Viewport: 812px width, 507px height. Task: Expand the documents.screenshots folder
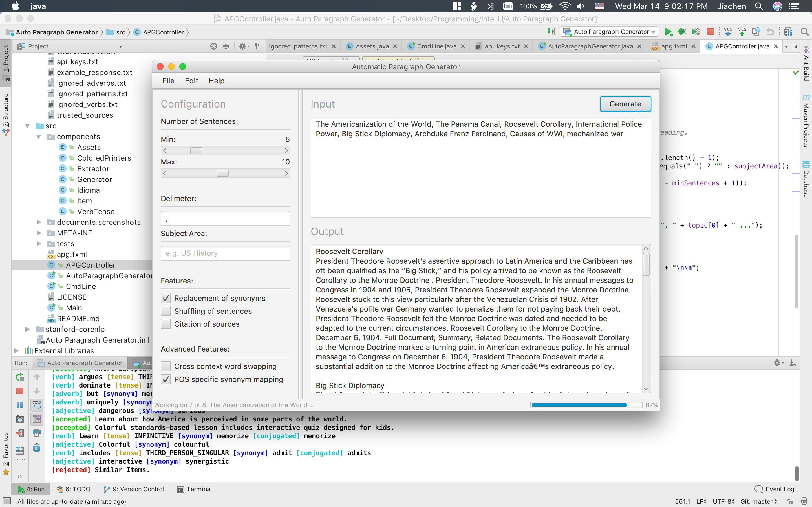(39, 222)
